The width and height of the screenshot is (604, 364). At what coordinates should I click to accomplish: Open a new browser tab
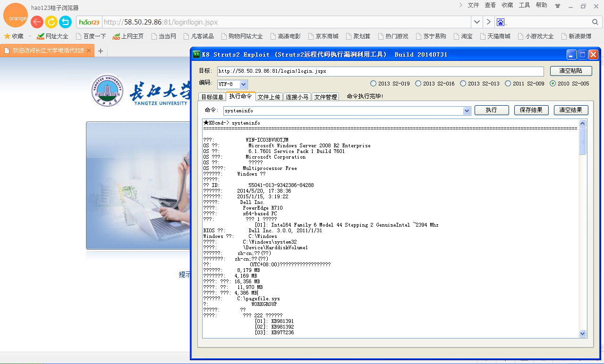pos(100,51)
